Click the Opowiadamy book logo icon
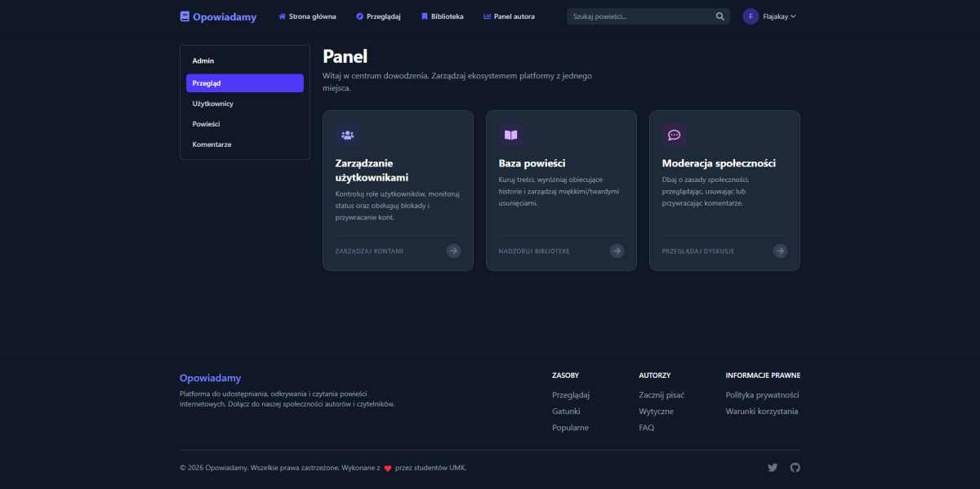 [185, 16]
